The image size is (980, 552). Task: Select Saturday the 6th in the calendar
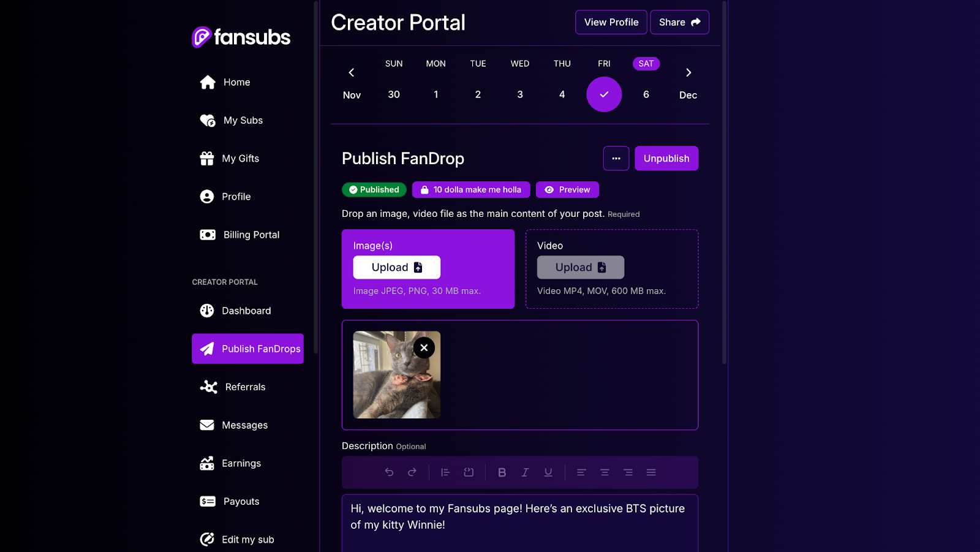tap(646, 94)
